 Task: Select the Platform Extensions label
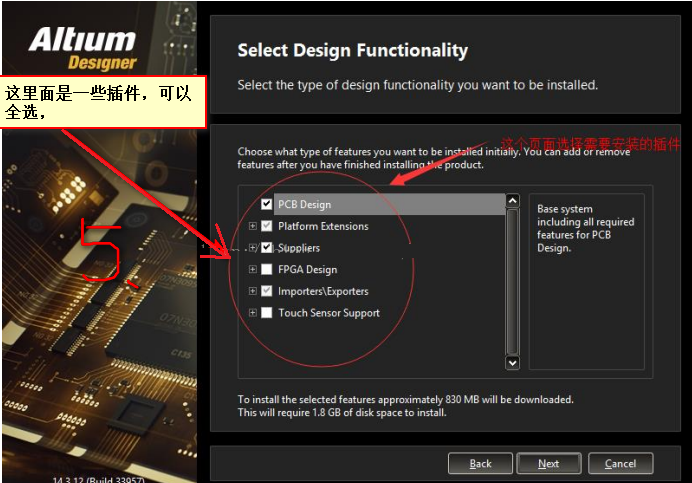pyautogui.click(x=323, y=226)
